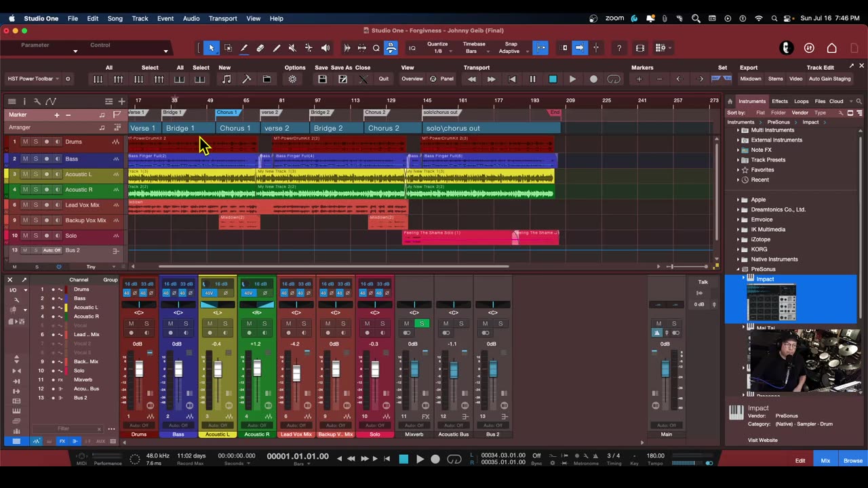The height and width of the screenshot is (488, 868).
Task: Select the Arrow tool in the toolbar
Action: (x=212, y=48)
